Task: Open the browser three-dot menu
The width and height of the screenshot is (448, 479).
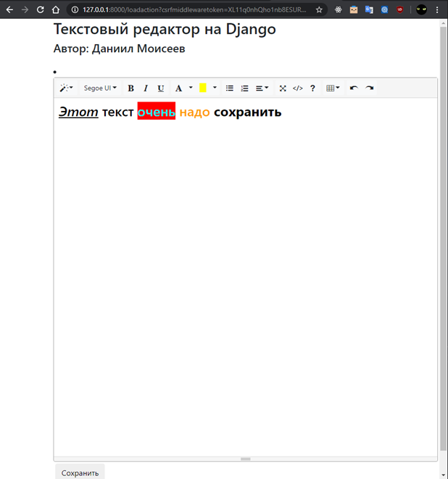Action: 437,9
